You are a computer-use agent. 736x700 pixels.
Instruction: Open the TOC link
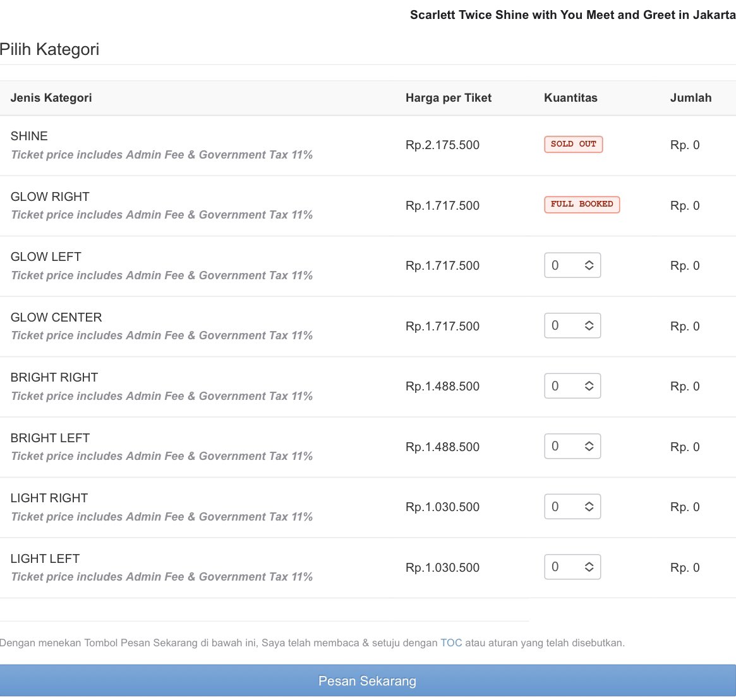[451, 643]
